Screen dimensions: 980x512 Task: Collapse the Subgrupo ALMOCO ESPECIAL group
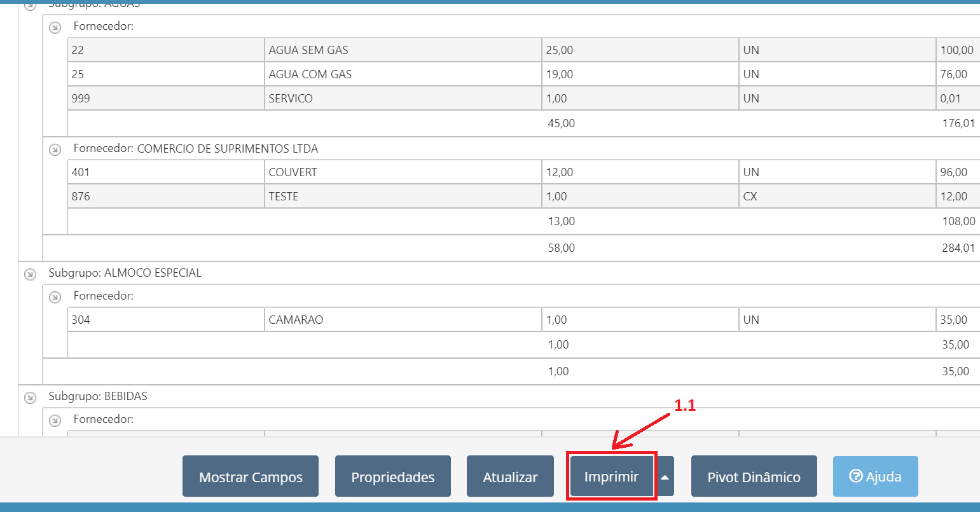tap(30, 274)
